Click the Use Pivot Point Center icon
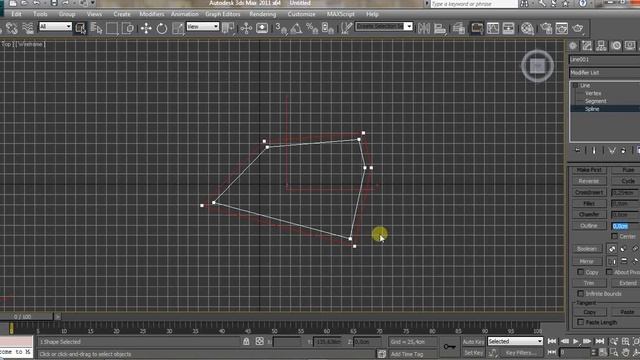This screenshot has height=360, width=640. coord(228,28)
